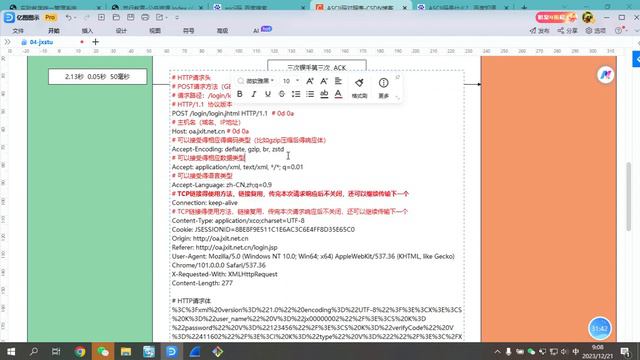Image resolution: width=640 pixels, height=360 pixels.
Task: Click the 'Connection: keep-alive' line
Action: (204, 203)
